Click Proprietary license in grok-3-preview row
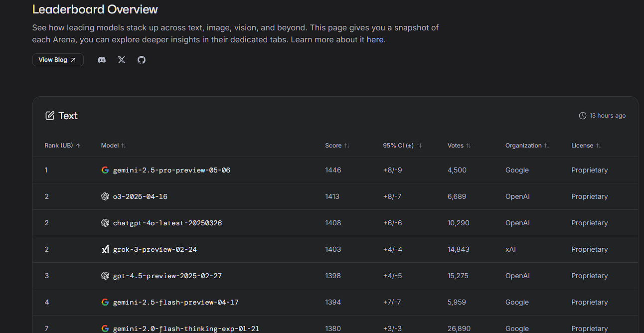 pos(590,249)
